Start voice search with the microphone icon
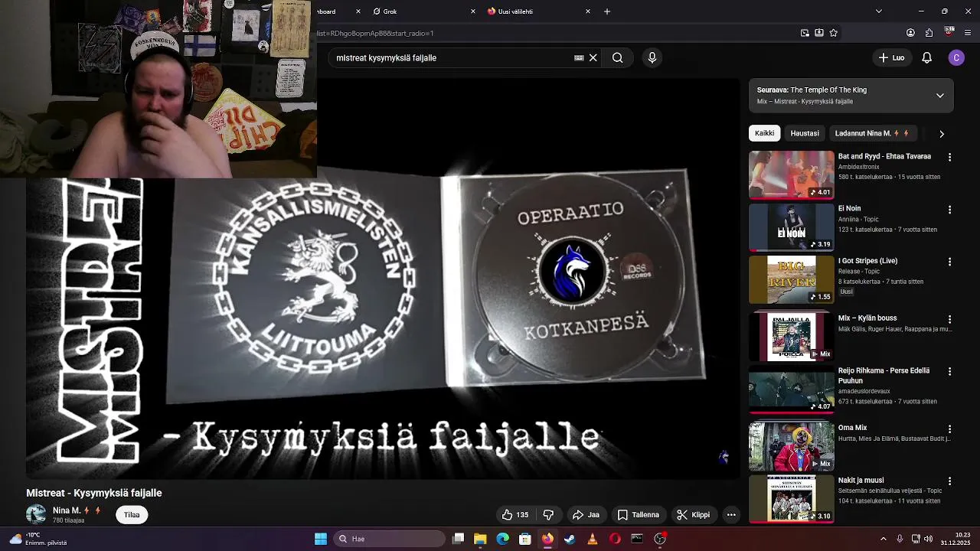Screen dimensions: 980x551 coord(652,57)
